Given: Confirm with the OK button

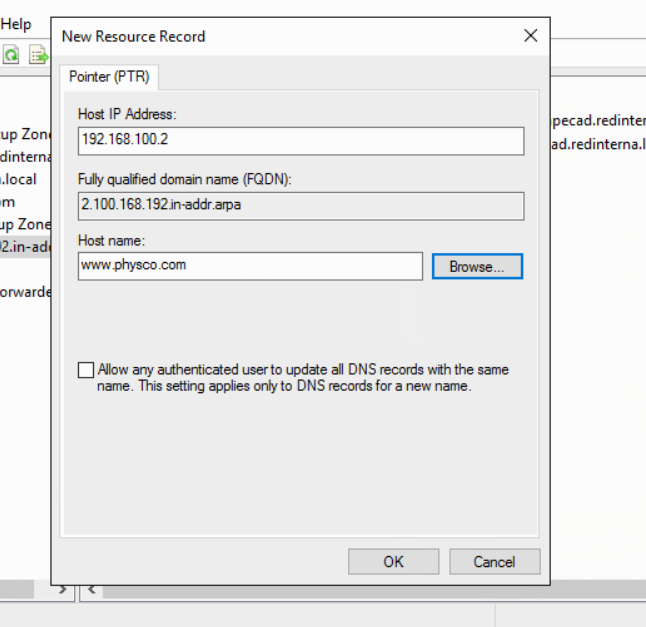Looking at the screenshot, I should [x=393, y=561].
